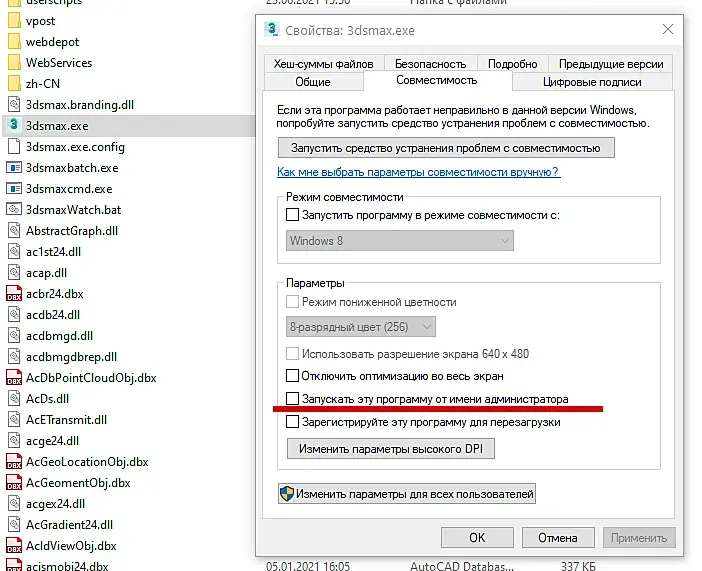The image size is (702, 571).
Task: Open 'Как мне выбрать параметры совместимости вручную?' link
Action: [x=418, y=172]
